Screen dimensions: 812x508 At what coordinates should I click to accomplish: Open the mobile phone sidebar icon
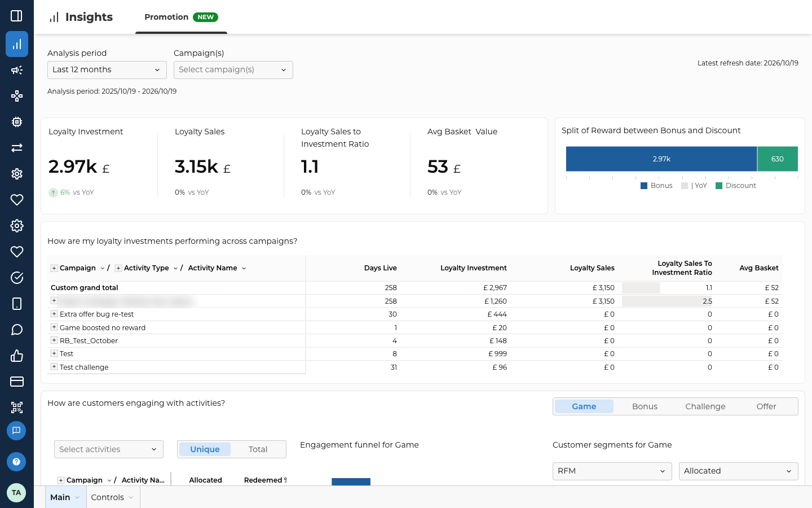click(x=17, y=304)
